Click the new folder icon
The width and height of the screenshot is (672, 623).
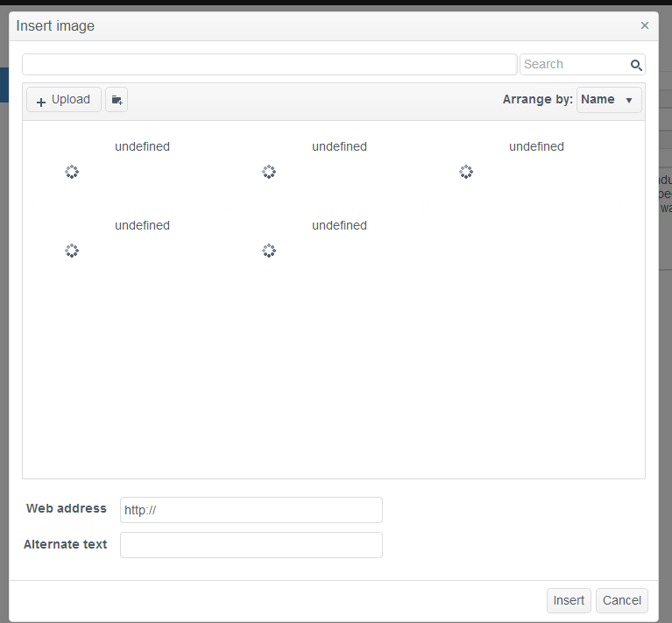pos(117,100)
